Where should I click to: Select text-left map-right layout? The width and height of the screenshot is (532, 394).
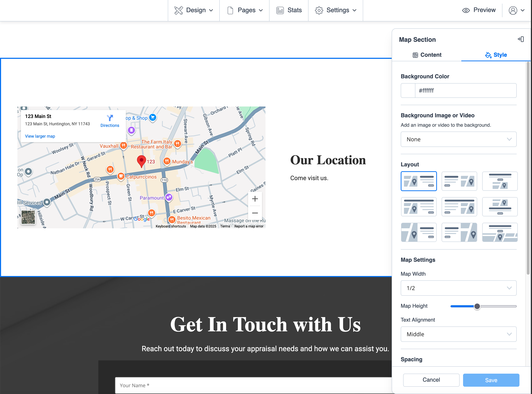pyautogui.click(x=459, y=181)
